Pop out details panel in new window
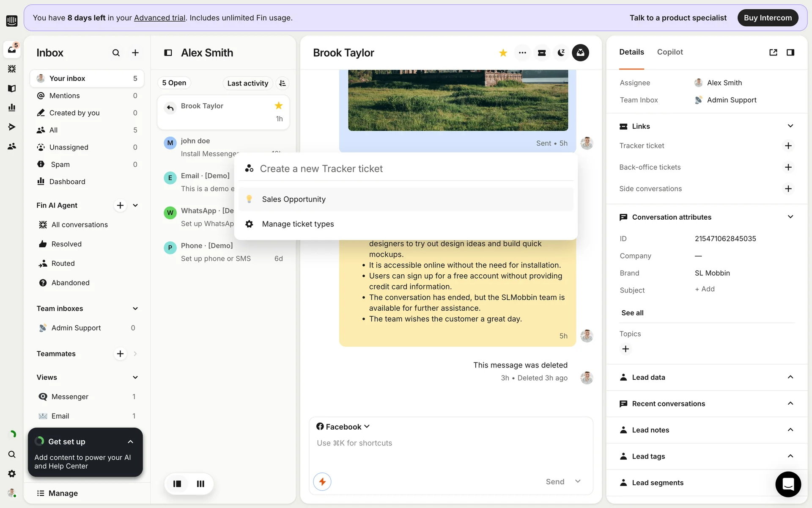812x508 pixels. click(773, 52)
